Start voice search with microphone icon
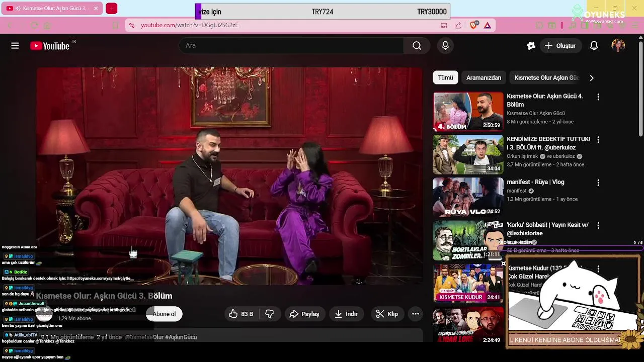Viewport: 644px width, 362px height. [x=445, y=46]
